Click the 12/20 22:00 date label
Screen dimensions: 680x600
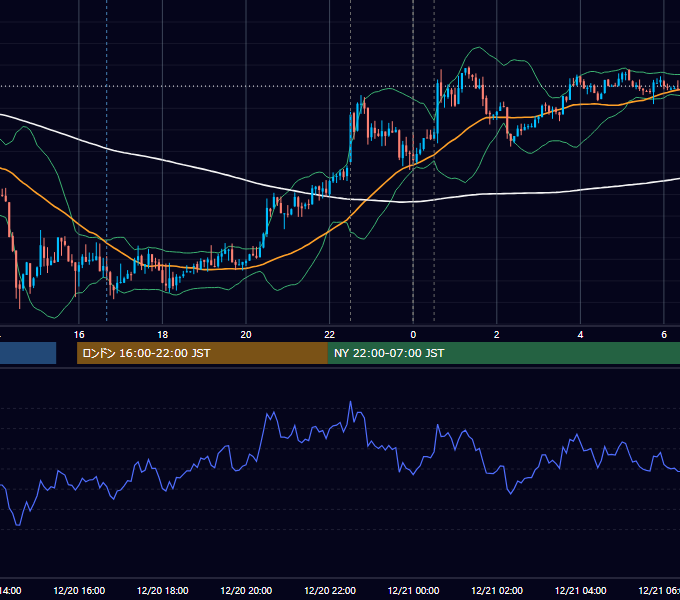coord(330,590)
